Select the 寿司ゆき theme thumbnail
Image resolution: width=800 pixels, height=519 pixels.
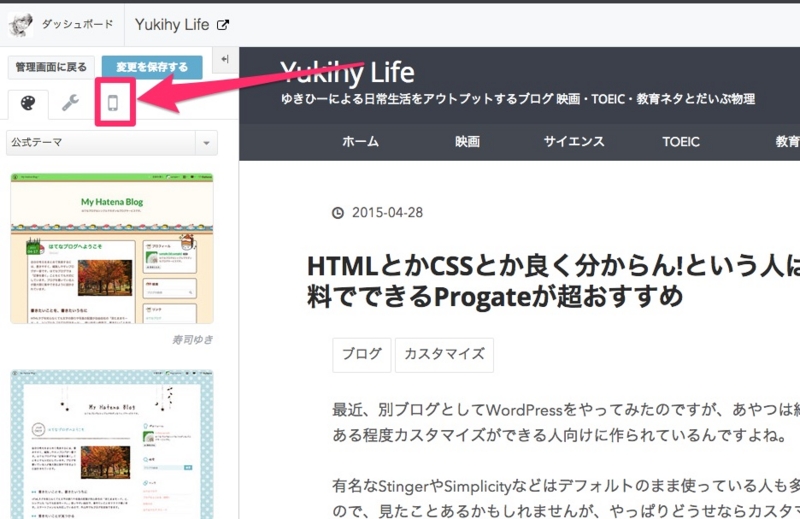112,248
